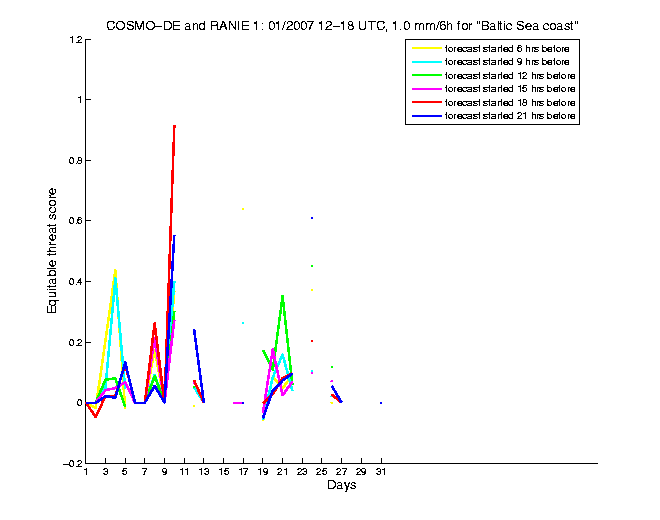Click the 'Days' x-axis label
660x520 pixels.
pyautogui.click(x=341, y=485)
